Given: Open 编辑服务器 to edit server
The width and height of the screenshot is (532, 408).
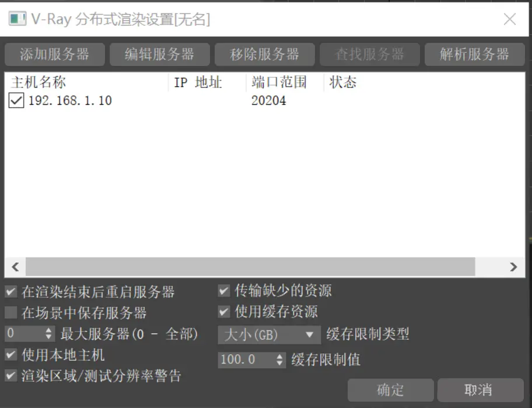Looking at the screenshot, I should [159, 54].
